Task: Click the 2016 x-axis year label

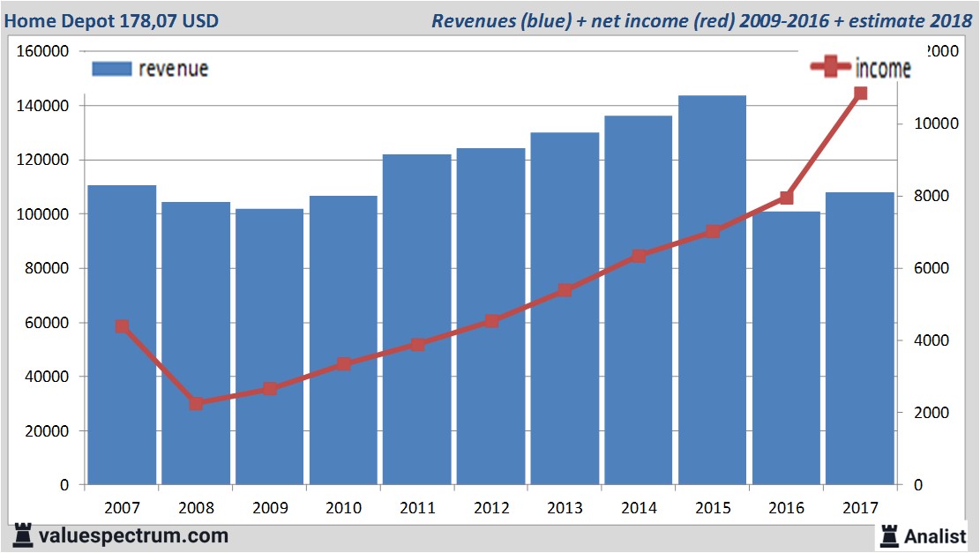Action: 786,507
